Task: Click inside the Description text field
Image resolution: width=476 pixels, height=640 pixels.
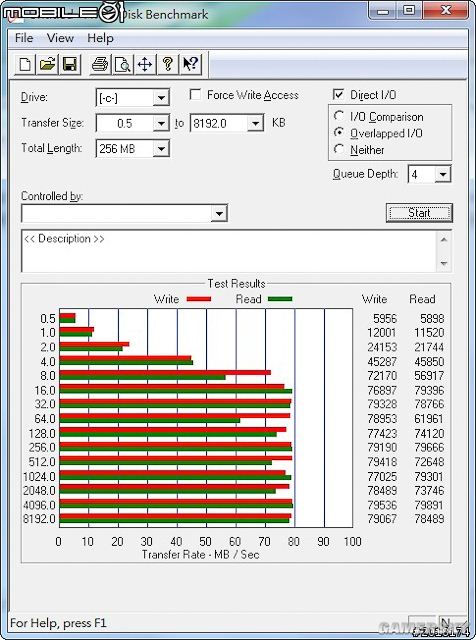Action: click(229, 251)
